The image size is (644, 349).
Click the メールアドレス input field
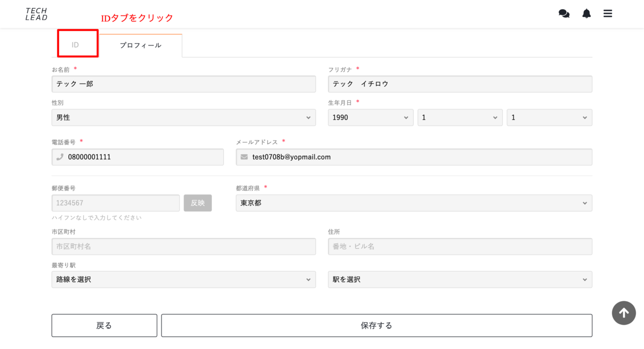[x=414, y=157]
